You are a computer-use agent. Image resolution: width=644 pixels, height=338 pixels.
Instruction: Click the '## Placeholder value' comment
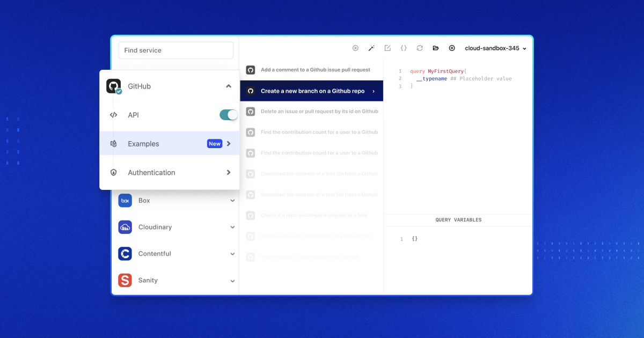coord(481,79)
